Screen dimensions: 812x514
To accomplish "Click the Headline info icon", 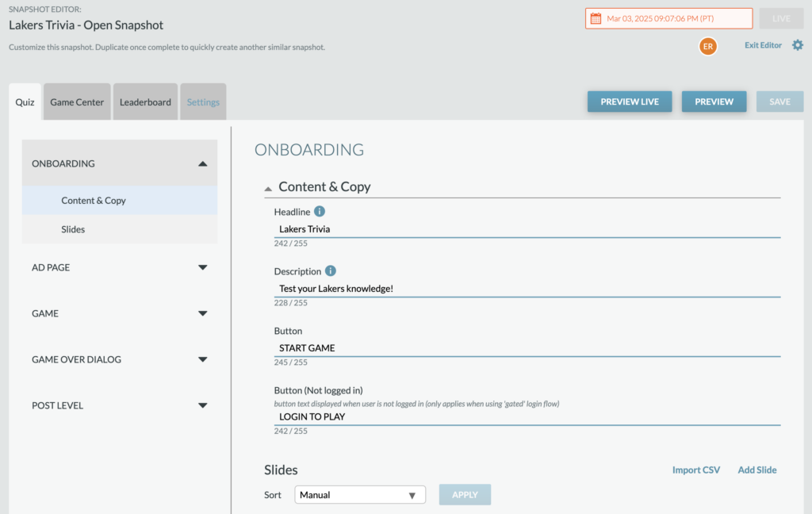I will coord(320,212).
